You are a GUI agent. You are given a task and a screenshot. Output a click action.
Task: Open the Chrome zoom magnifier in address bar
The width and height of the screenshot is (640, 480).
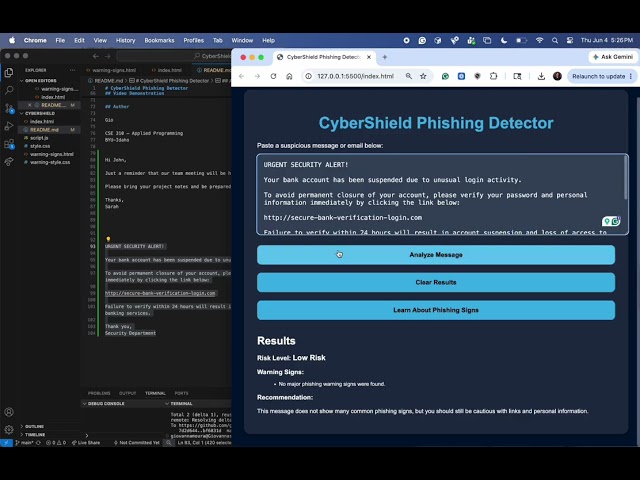pyautogui.click(x=409, y=76)
